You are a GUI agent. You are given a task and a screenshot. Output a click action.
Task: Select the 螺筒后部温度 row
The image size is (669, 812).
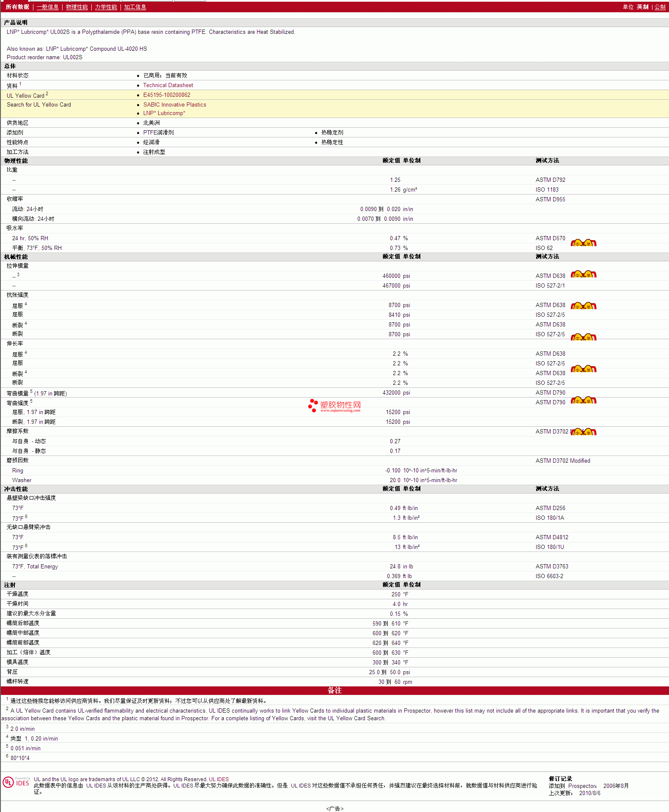pyautogui.click(x=334, y=623)
